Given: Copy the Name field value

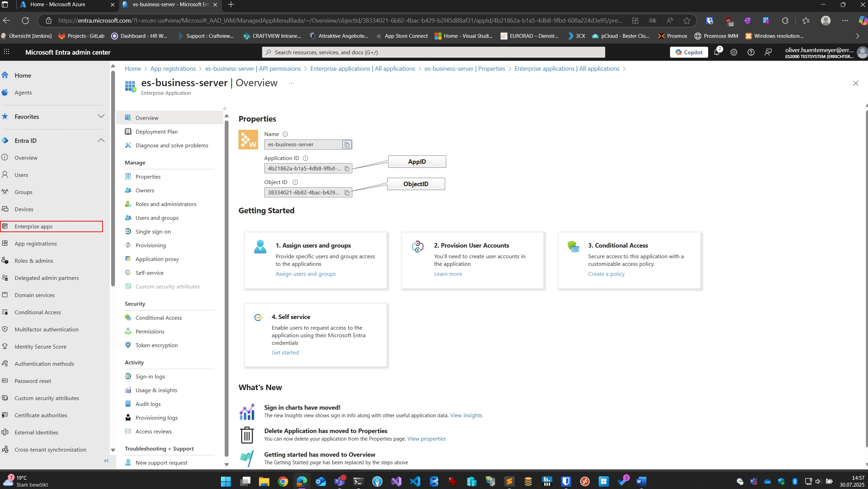Looking at the screenshot, I should pos(347,145).
